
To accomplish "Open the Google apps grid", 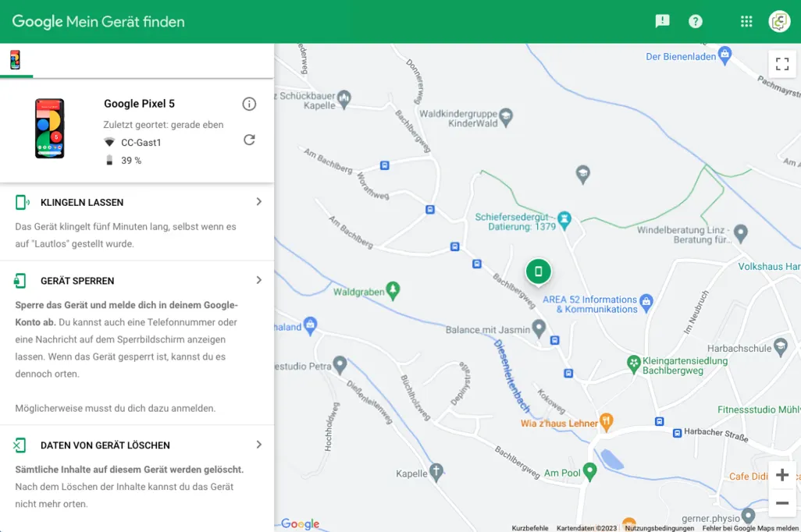I will pos(746,21).
